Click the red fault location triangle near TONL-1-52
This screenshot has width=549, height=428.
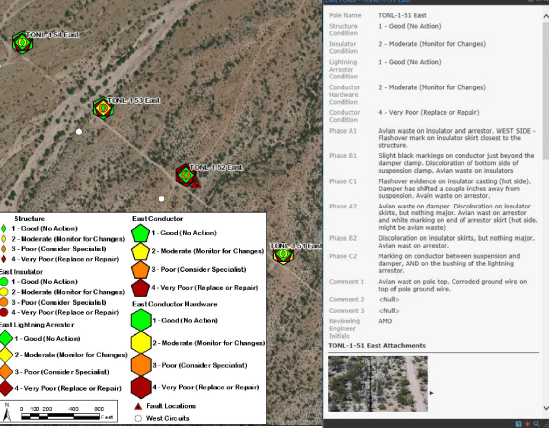click(x=196, y=185)
